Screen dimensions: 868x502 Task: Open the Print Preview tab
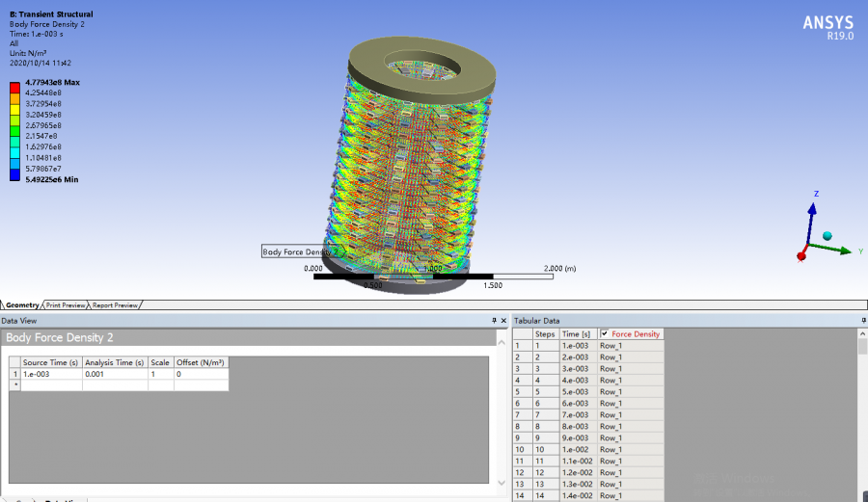pyautogui.click(x=67, y=304)
